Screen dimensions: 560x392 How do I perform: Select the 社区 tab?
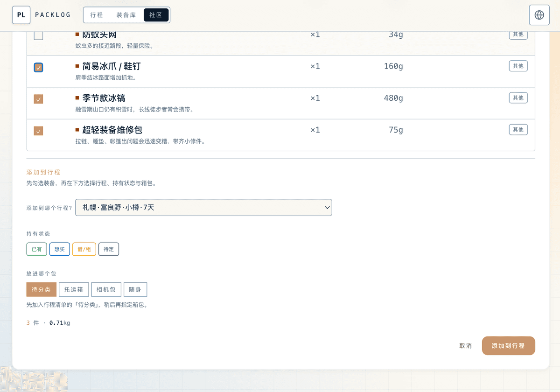[156, 15]
